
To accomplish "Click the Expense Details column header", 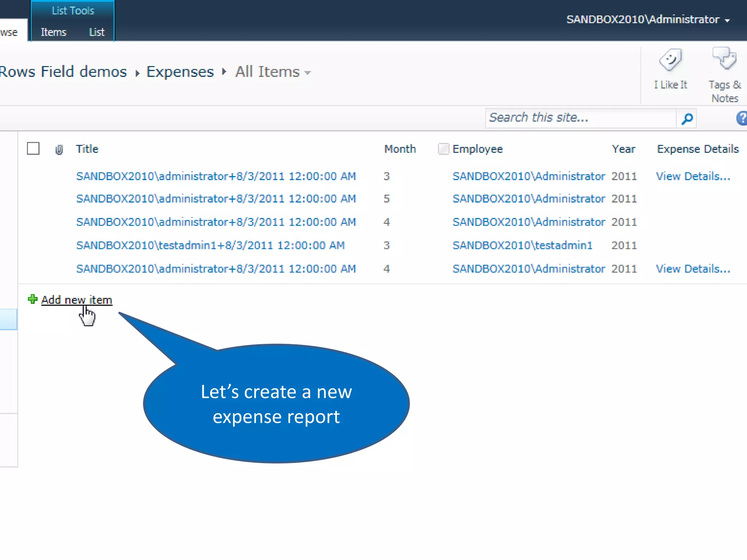I will [x=698, y=149].
